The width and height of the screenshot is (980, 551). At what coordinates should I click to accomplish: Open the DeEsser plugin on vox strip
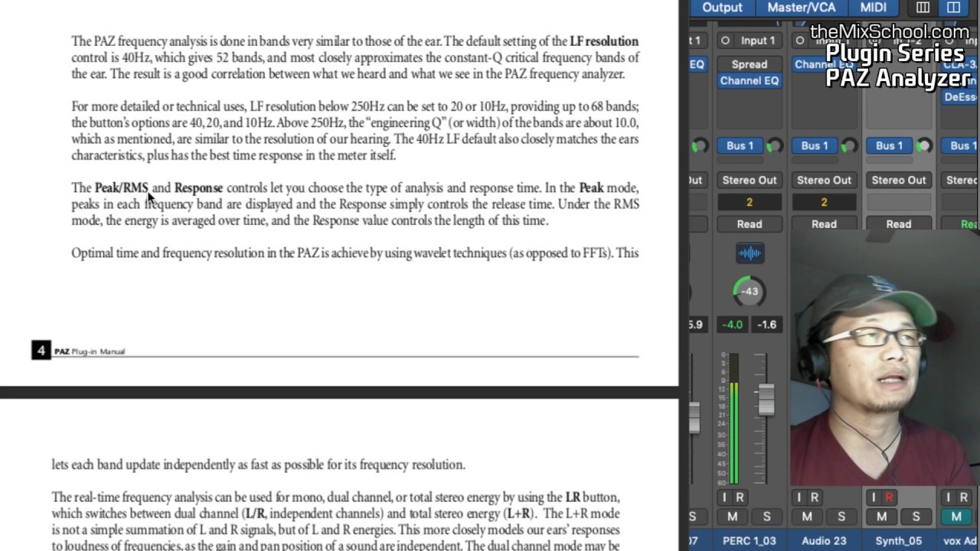click(x=960, y=97)
